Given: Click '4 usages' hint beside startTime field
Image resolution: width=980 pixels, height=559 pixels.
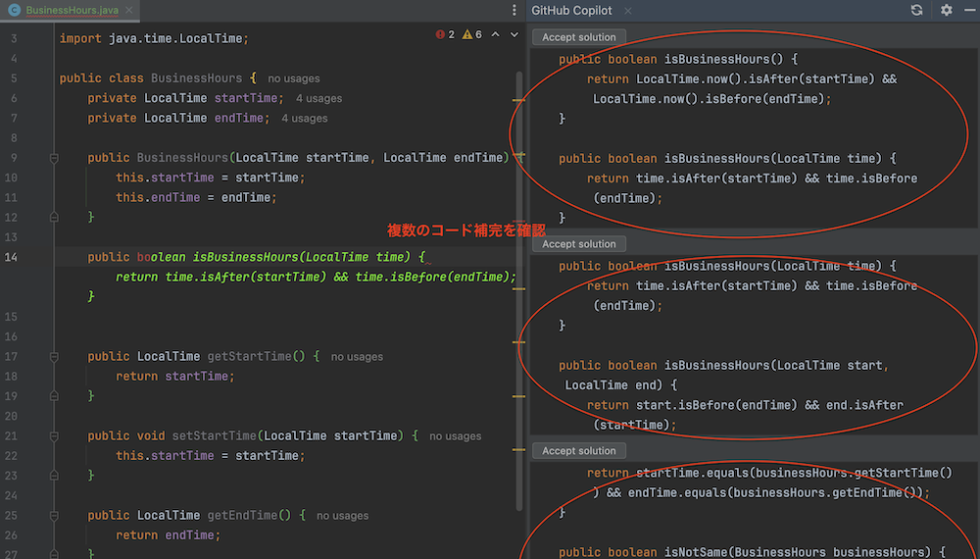Looking at the screenshot, I should click(x=318, y=99).
